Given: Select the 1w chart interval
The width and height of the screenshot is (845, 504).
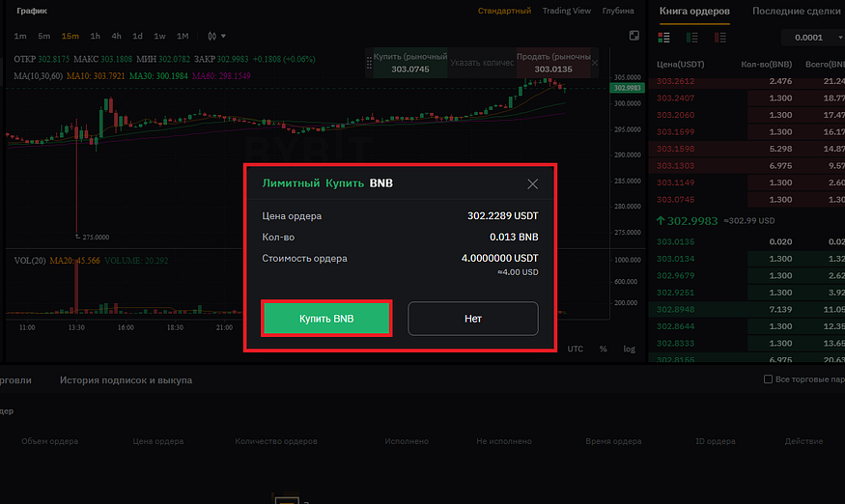Looking at the screenshot, I should [159, 36].
